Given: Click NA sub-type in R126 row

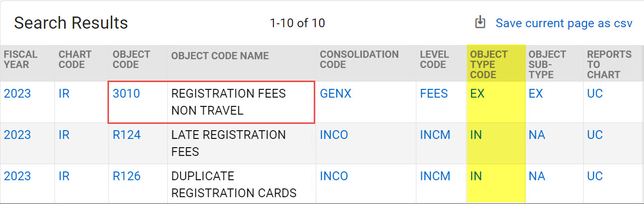Looking at the screenshot, I should 537,176.
